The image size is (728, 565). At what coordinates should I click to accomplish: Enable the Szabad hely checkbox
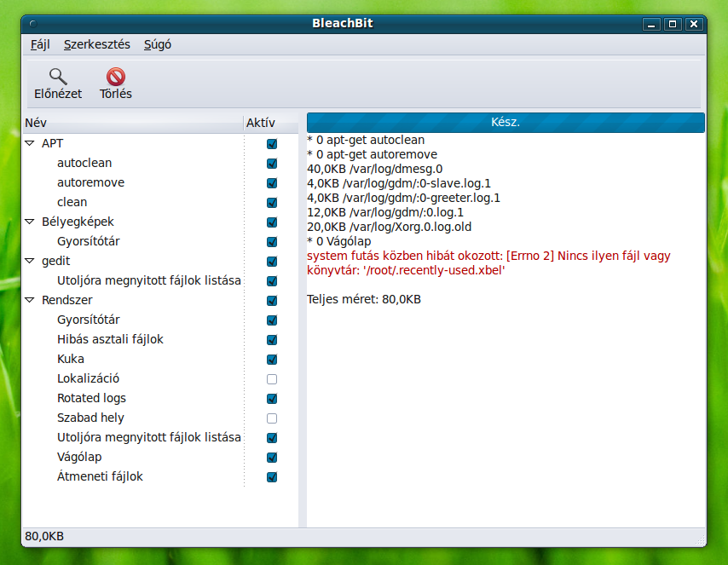(x=272, y=418)
